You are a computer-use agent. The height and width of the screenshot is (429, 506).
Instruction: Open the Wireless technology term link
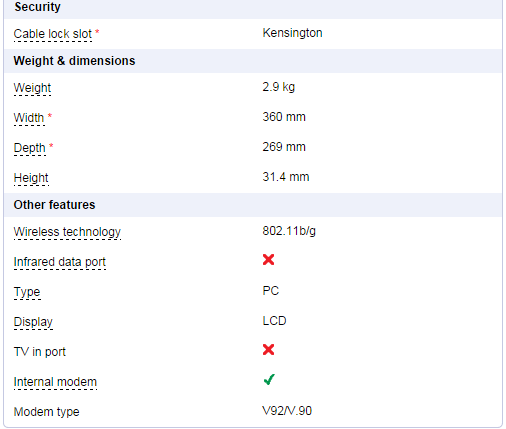pyautogui.click(x=67, y=232)
